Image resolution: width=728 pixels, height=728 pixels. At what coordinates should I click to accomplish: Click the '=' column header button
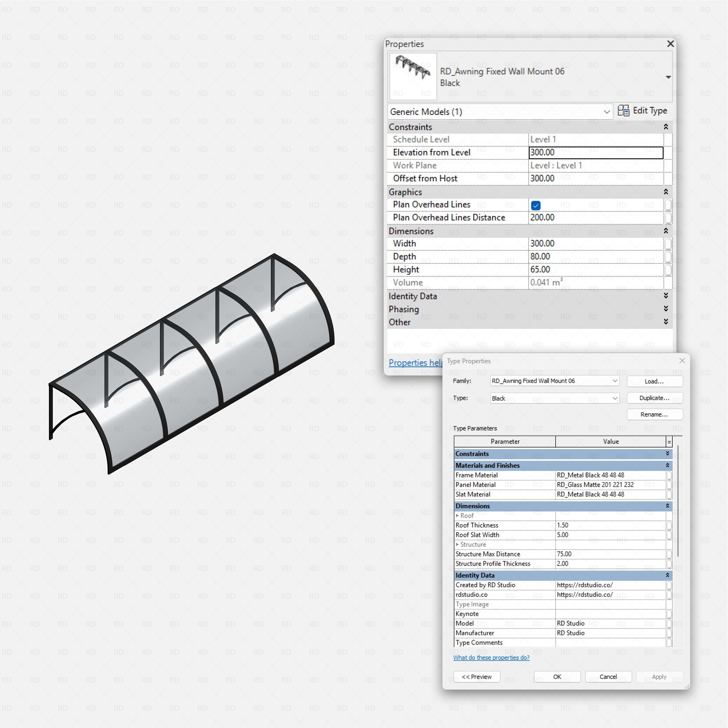669,442
